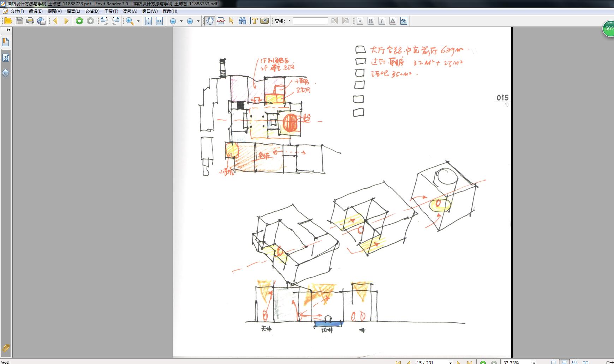Find previous match button
614x364 pixels.
tap(334, 21)
